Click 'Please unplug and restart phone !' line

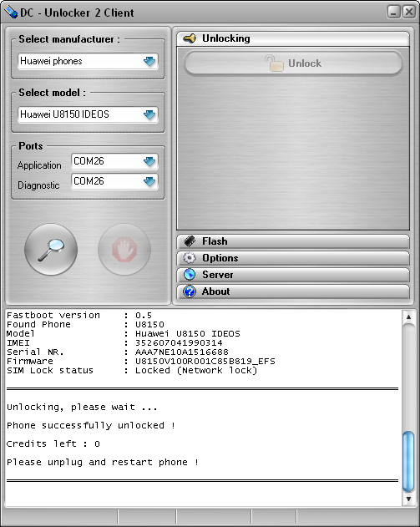(x=103, y=463)
